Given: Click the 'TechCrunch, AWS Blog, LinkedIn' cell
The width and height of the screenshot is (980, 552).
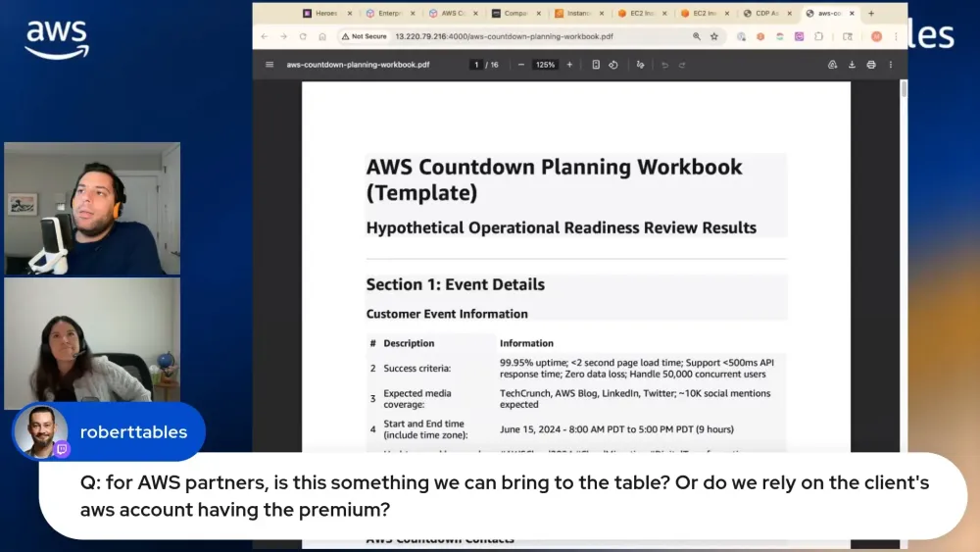Looking at the screenshot, I should coord(635,399).
